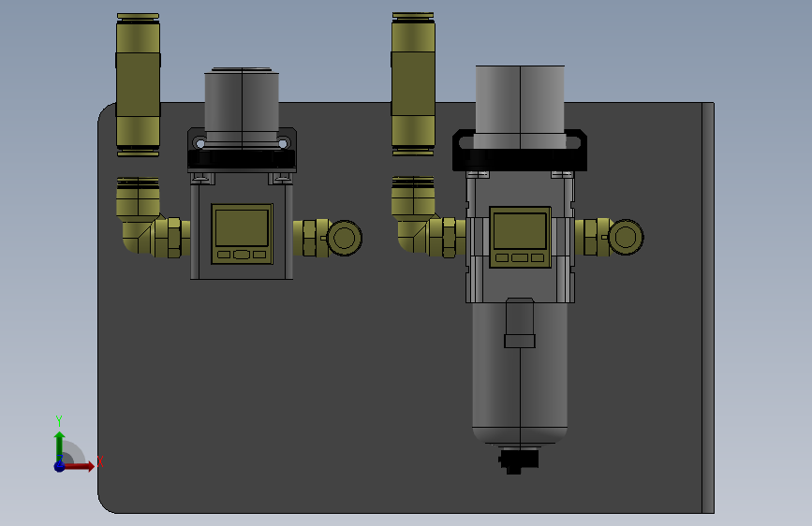Select the green Y axis arrow on triad
Image resolution: width=812 pixels, height=526 pixels.
(x=60, y=446)
